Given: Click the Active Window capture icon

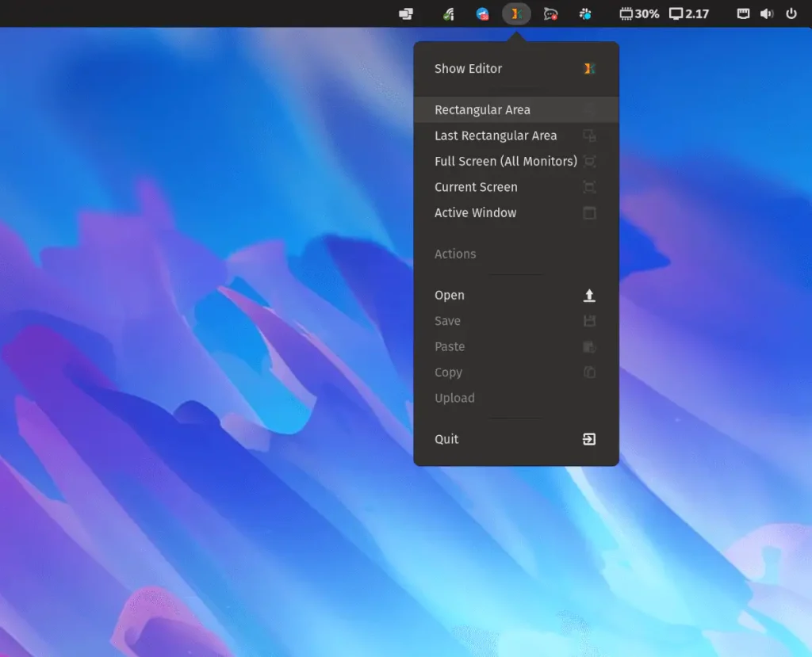Looking at the screenshot, I should [589, 212].
